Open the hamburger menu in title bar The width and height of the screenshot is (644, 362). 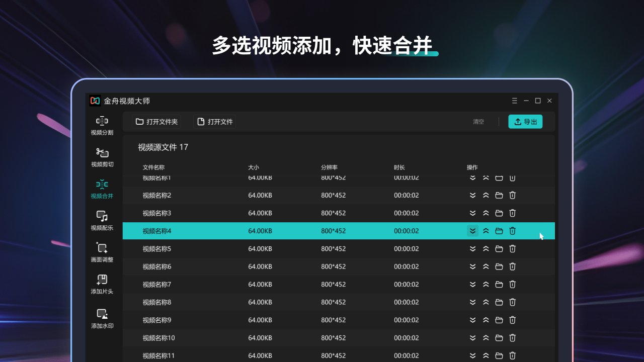click(x=514, y=101)
